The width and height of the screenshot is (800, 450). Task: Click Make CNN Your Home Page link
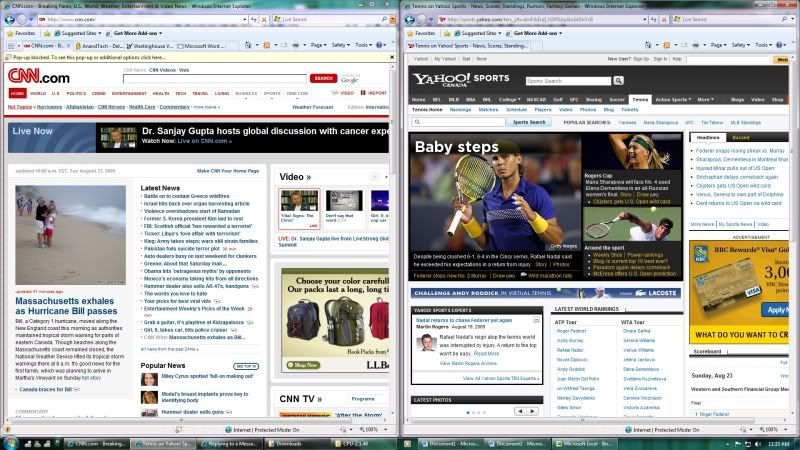click(228, 171)
